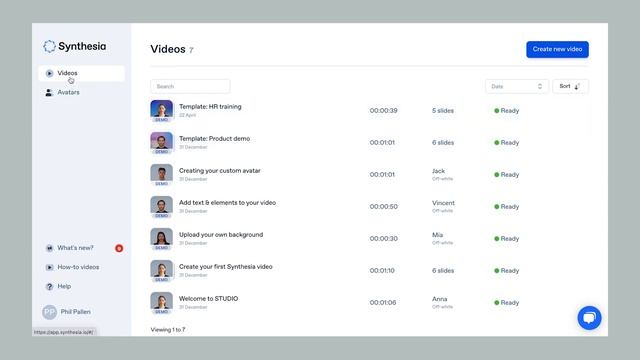Click Ready status of Welcome to STUDIO row
This screenshot has width=640, height=360.
(507, 302)
